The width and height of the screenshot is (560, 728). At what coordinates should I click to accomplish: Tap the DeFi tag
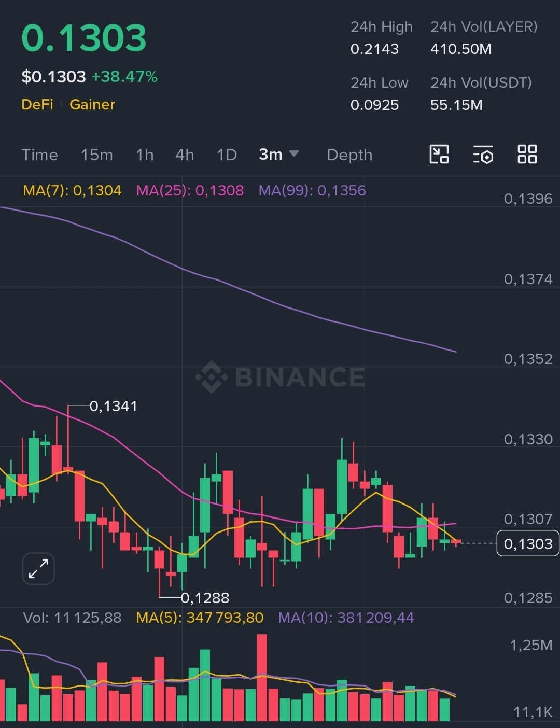tap(37, 104)
